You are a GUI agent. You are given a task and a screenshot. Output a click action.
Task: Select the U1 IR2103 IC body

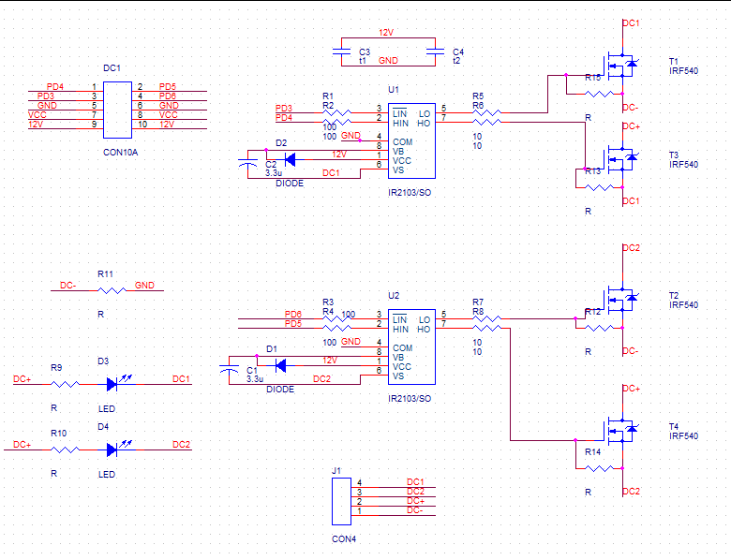tap(411, 140)
